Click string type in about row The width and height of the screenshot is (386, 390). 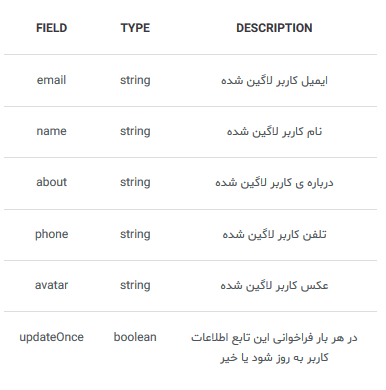(135, 182)
